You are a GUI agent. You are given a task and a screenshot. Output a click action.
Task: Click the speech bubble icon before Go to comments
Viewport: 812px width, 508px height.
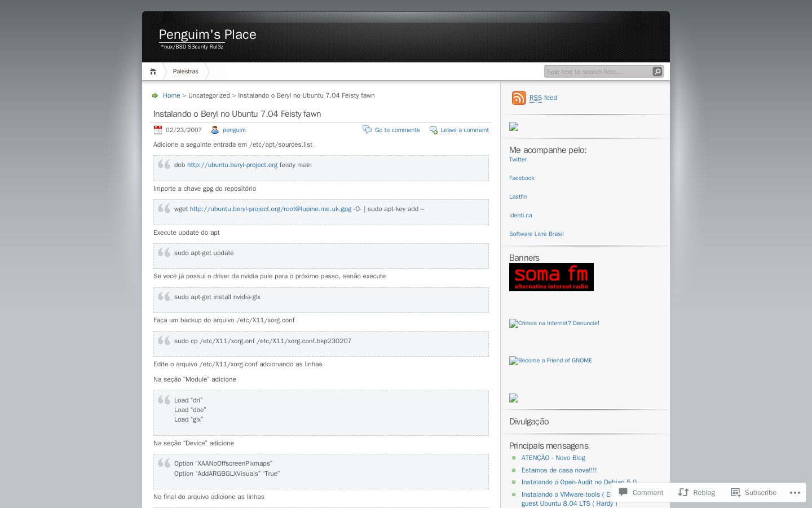click(x=367, y=130)
